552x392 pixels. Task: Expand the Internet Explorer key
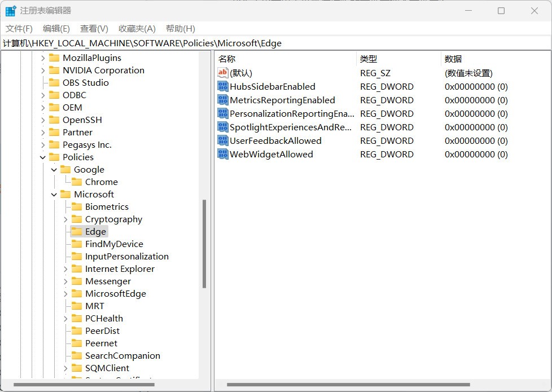(65, 269)
